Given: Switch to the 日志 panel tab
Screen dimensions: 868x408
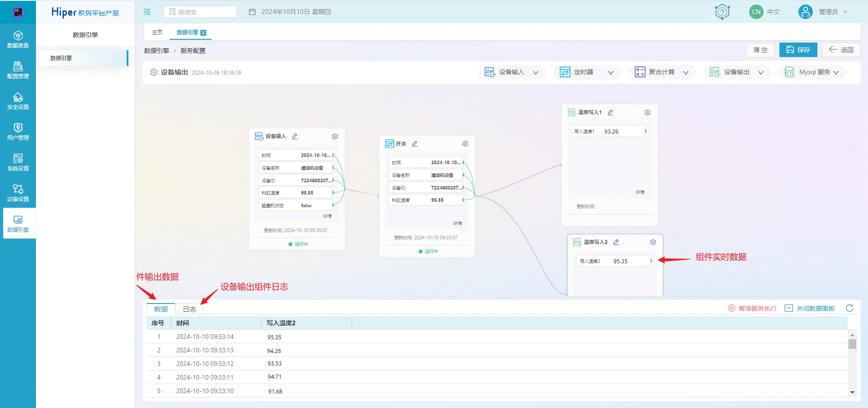Looking at the screenshot, I should [189, 309].
